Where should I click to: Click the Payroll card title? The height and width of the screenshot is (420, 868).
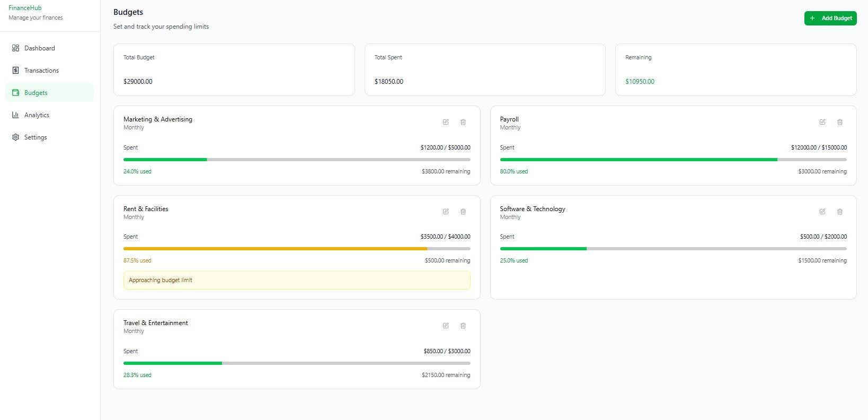pos(509,119)
